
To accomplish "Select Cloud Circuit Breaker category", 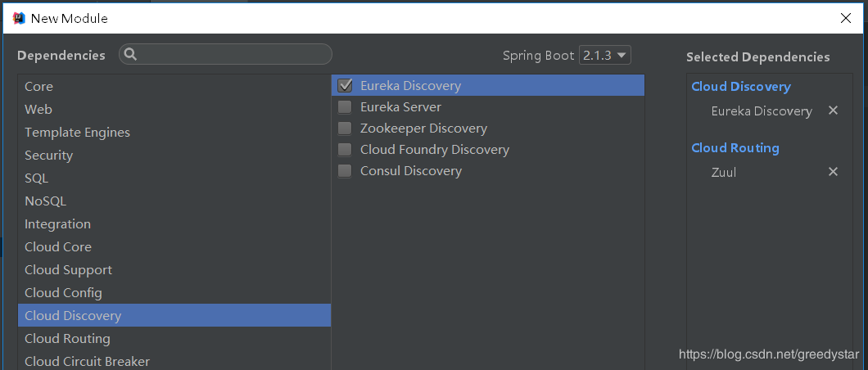I will (x=174, y=361).
